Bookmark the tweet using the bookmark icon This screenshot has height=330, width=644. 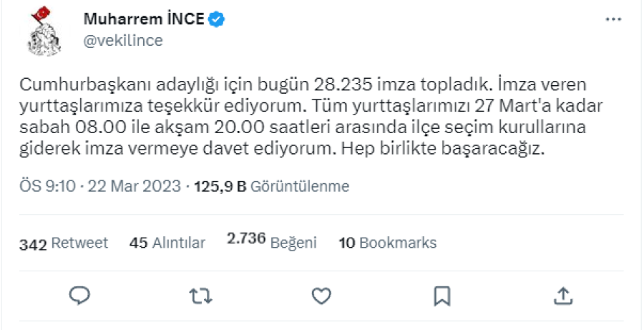[x=442, y=295]
